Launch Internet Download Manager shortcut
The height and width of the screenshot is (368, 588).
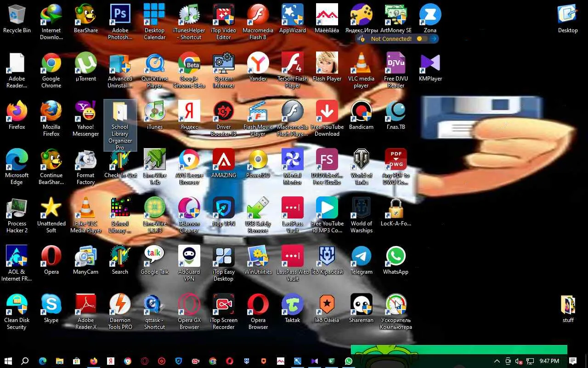pos(51,22)
